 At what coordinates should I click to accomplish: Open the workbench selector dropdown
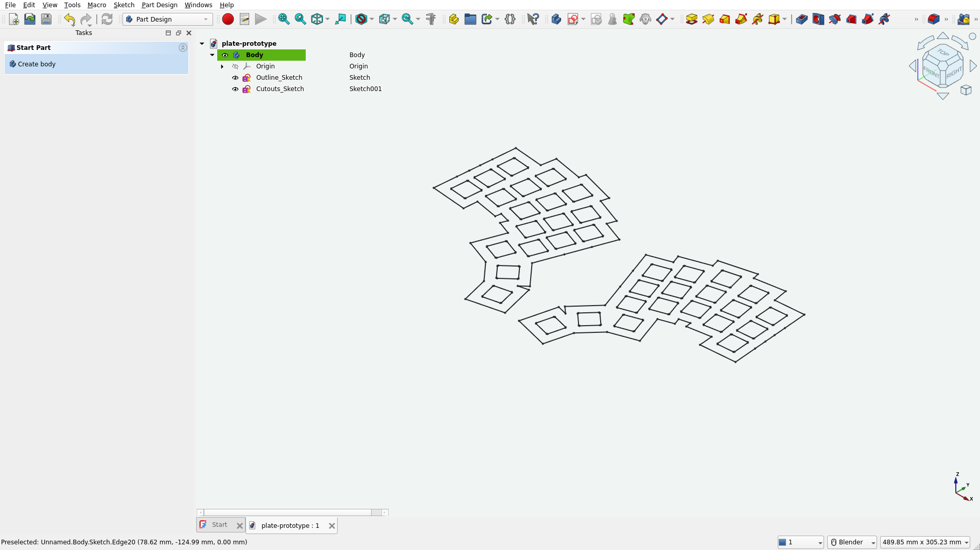(205, 19)
